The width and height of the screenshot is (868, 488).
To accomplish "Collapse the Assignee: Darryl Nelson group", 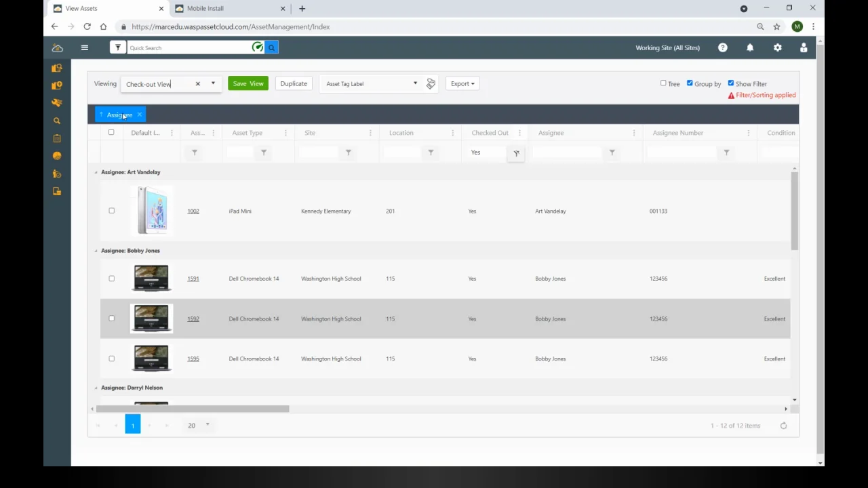I will (96, 388).
